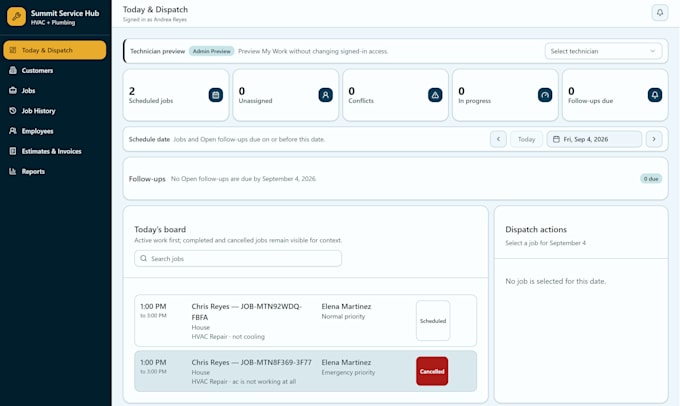The height and width of the screenshot is (406, 680).
Task: Click the Unassigned person icon
Action: pos(325,95)
